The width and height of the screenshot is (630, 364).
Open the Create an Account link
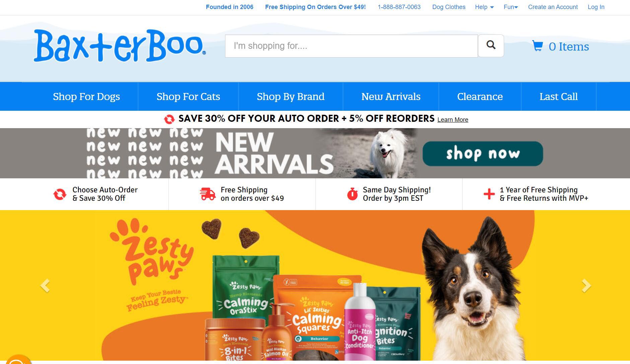click(553, 7)
